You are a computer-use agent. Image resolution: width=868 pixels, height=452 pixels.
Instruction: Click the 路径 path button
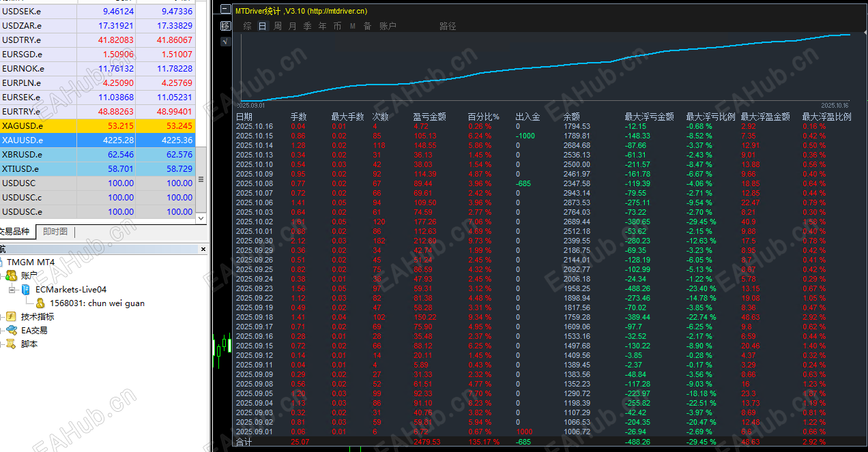point(448,26)
